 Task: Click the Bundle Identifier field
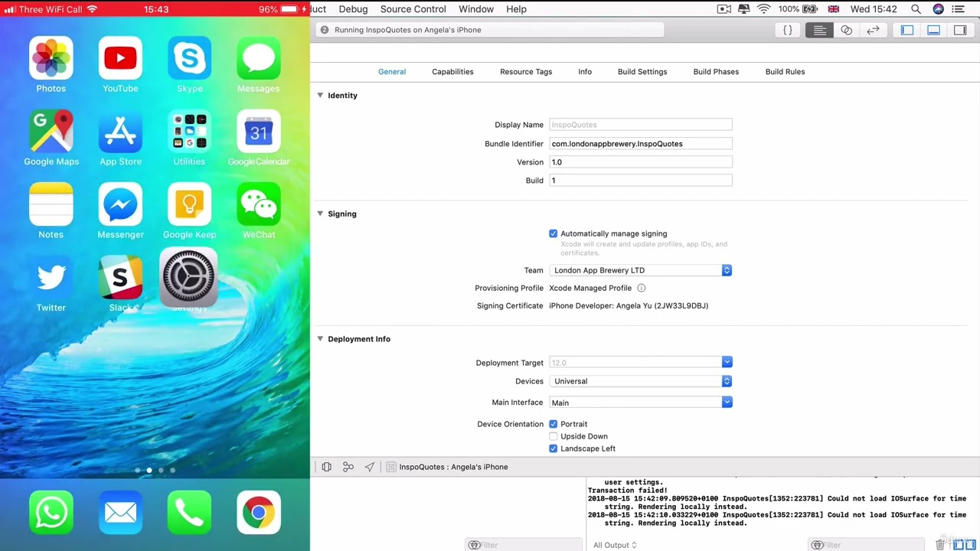point(641,144)
